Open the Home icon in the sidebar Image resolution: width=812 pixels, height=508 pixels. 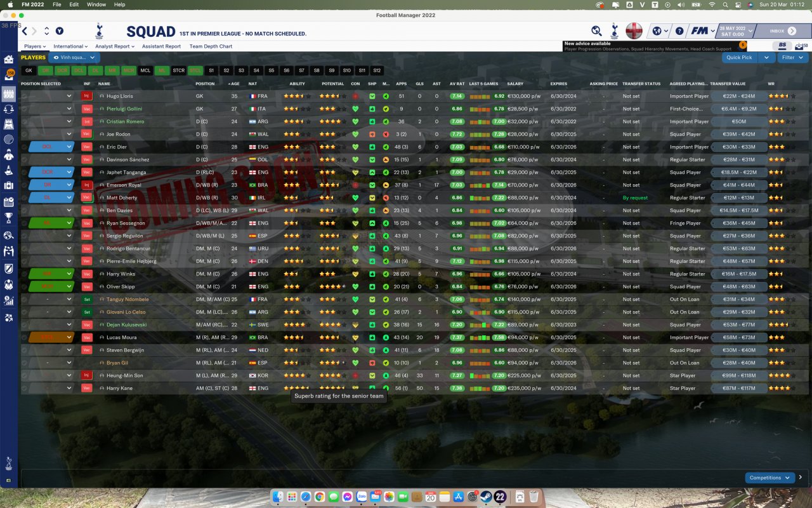coord(9,59)
